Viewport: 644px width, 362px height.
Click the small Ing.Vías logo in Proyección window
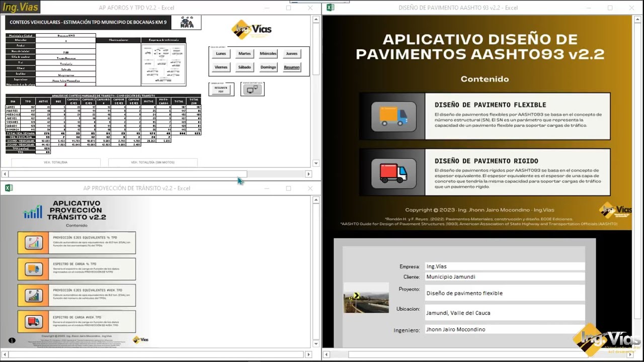click(141, 340)
